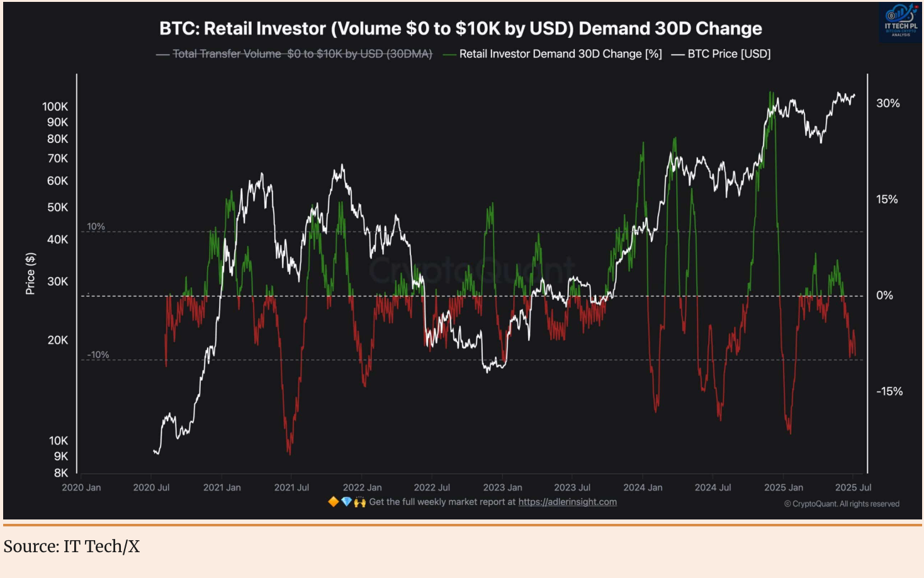Hide the Retail Investor Demand 30D Change series
This screenshot has height=578, width=924.
[x=560, y=54]
